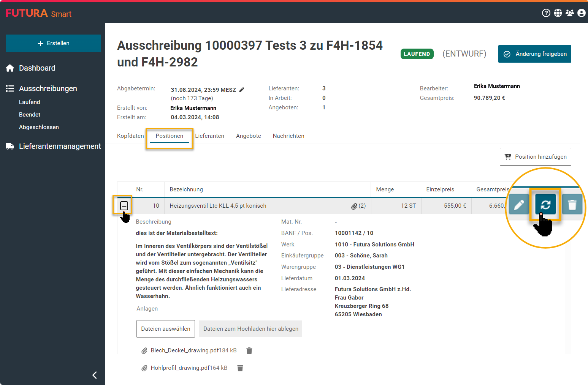
Task: Delete the Blech_Deckel_drawing.pdf attachment
Action: point(249,350)
